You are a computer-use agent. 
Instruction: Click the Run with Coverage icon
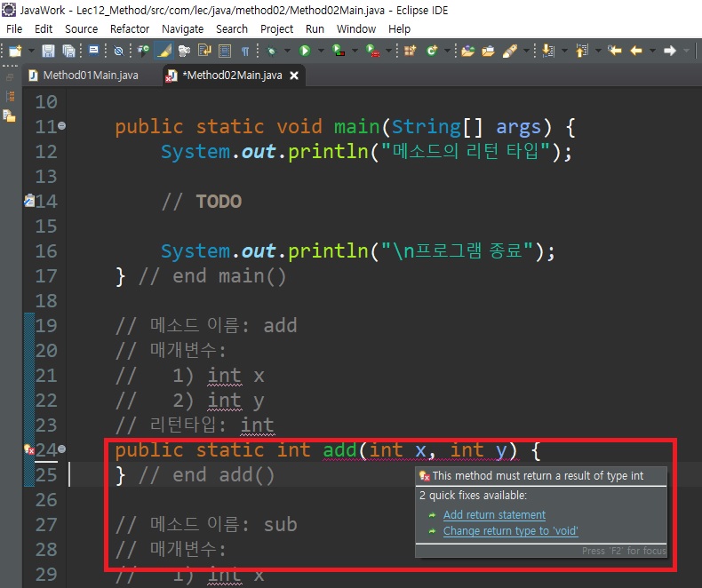[x=339, y=51]
